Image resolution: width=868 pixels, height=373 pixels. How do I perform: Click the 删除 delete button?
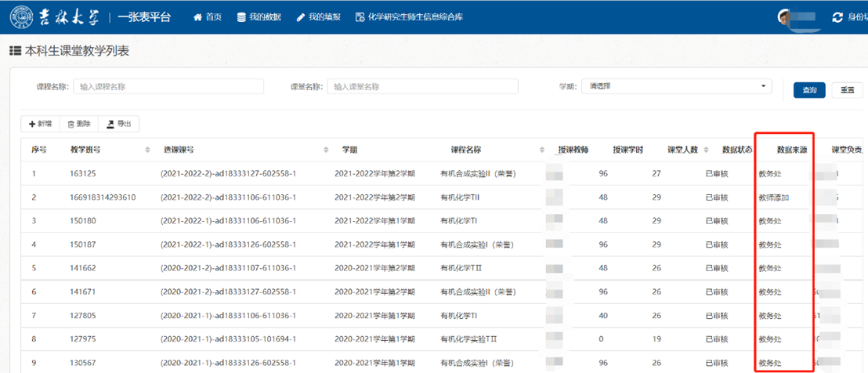[79, 124]
